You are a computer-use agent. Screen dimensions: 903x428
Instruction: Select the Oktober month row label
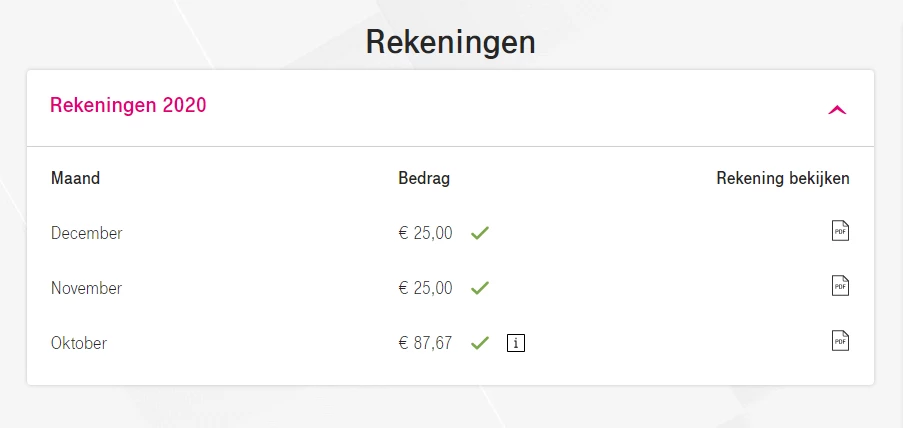coord(79,343)
